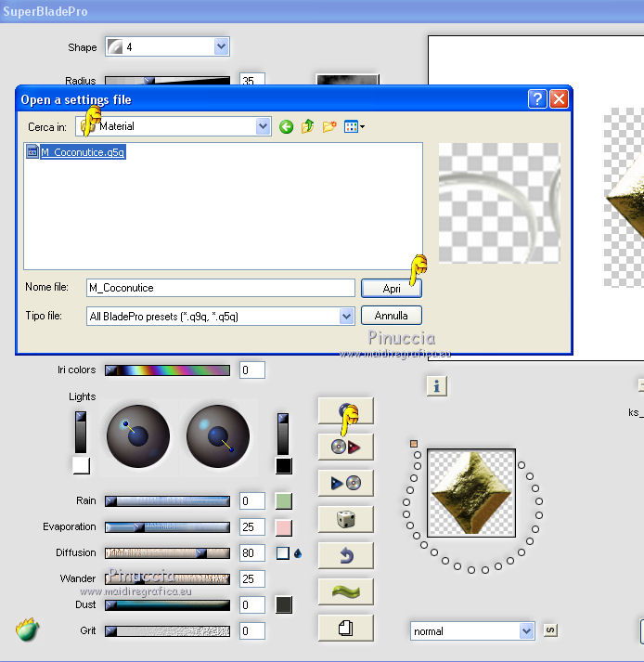Open the green Rain color swatch
644x662 pixels.
click(284, 501)
